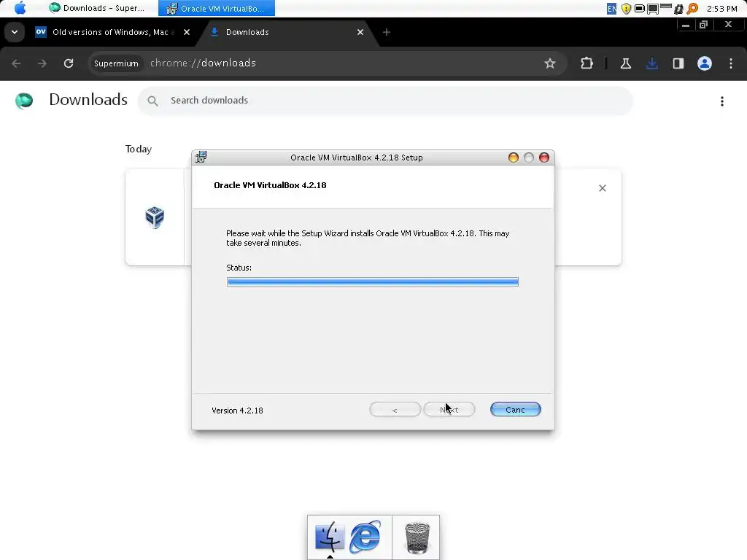747x560 pixels.
Task: Click the installer Next button
Action: pos(449,410)
